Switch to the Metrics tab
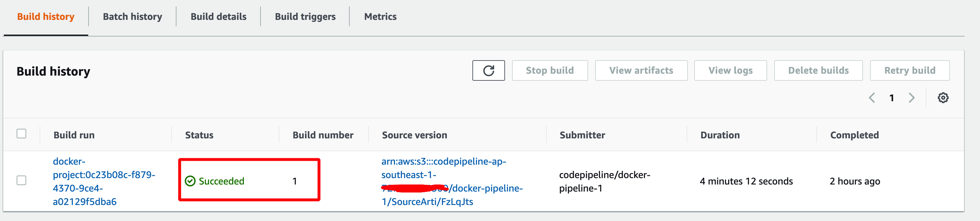Image resolution: width=980 pixels, height=221 pixels. click(380, 17)
